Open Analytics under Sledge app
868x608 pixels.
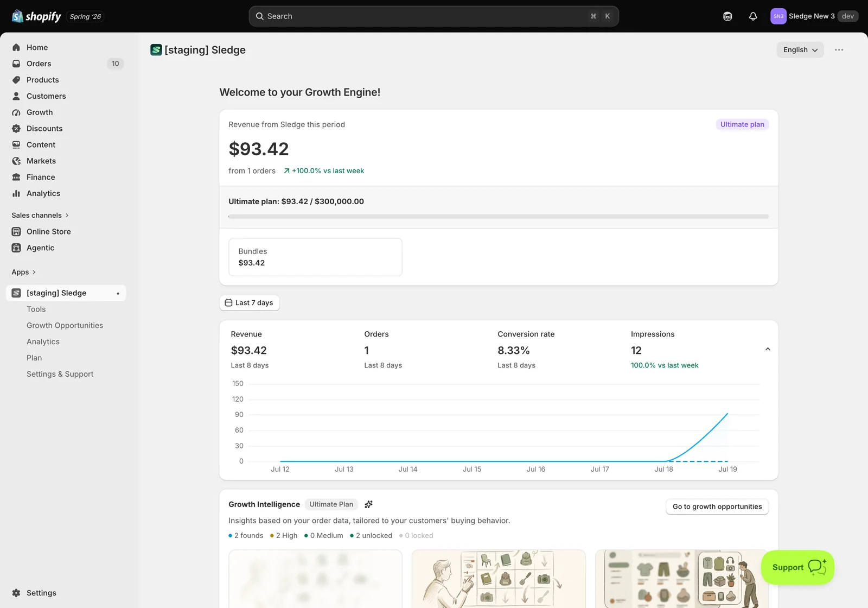43,342
